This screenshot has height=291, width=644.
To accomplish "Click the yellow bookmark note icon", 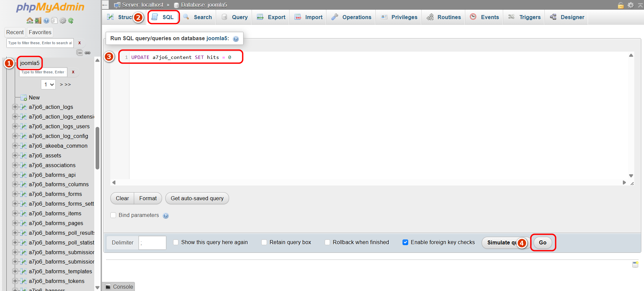I will pyautogui.click(x=635, y=265).
